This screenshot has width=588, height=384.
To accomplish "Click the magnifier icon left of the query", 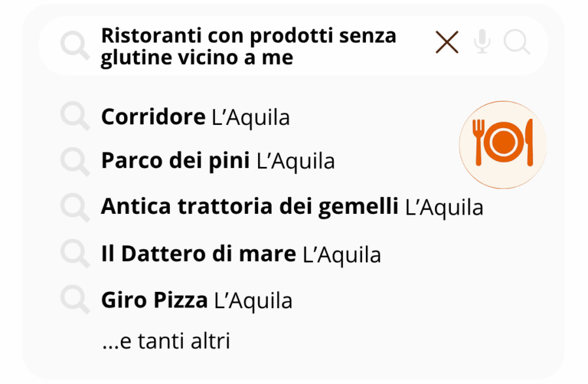I will (75, 46).
